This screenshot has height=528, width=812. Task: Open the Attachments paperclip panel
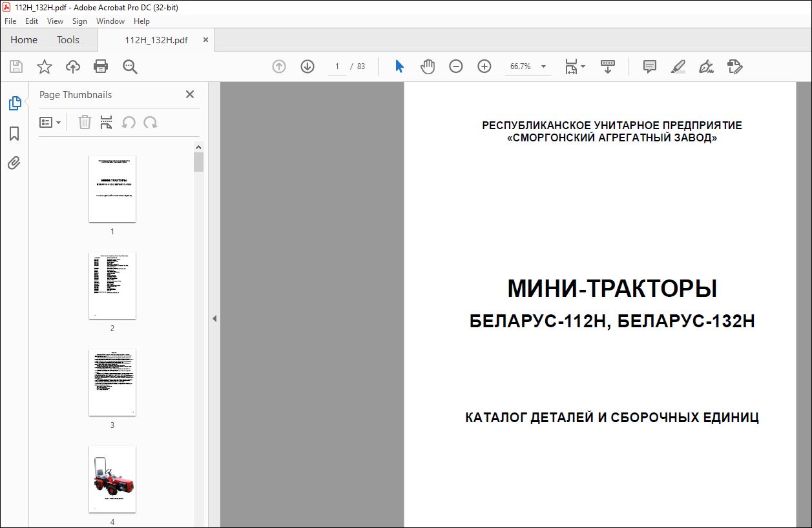click(x=14, y=163)
